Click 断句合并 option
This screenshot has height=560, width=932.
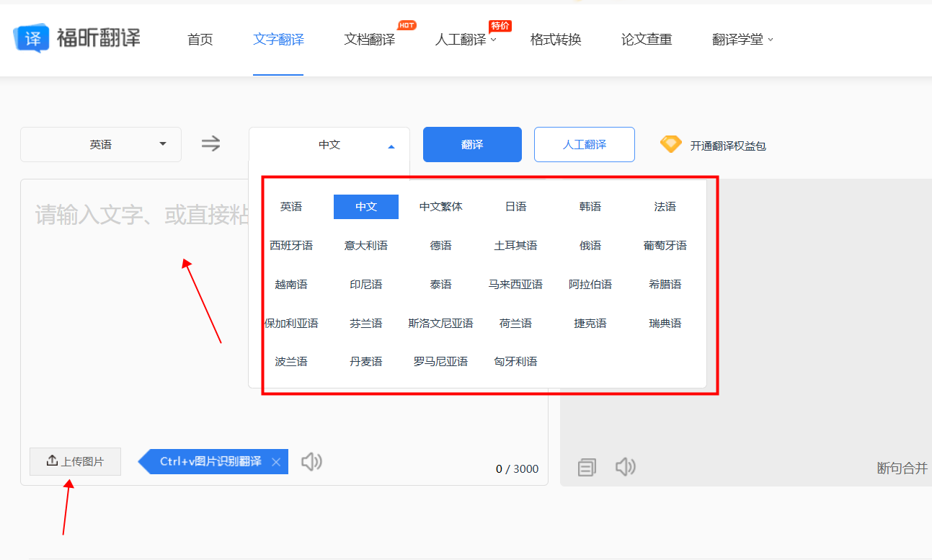[902, 468]
